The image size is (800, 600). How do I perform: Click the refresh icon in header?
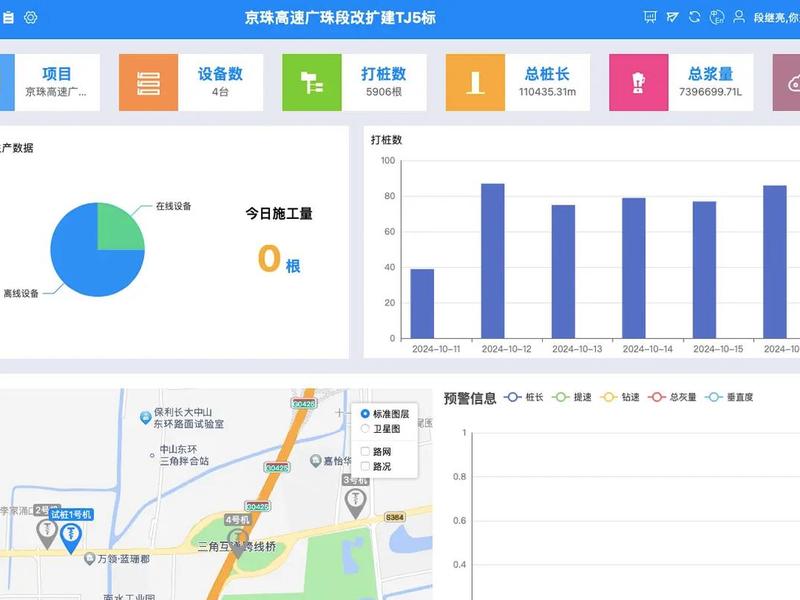[x=694, y=17]
